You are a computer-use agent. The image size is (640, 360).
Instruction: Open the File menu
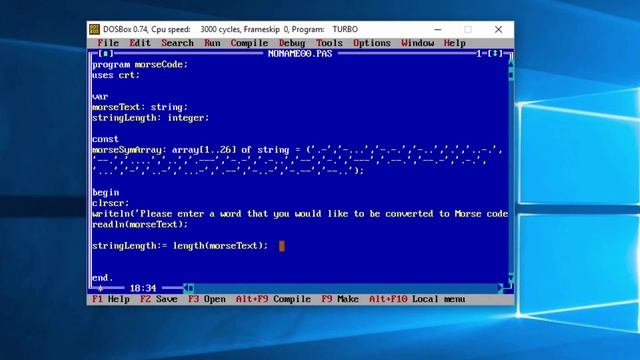pos(108,43)
